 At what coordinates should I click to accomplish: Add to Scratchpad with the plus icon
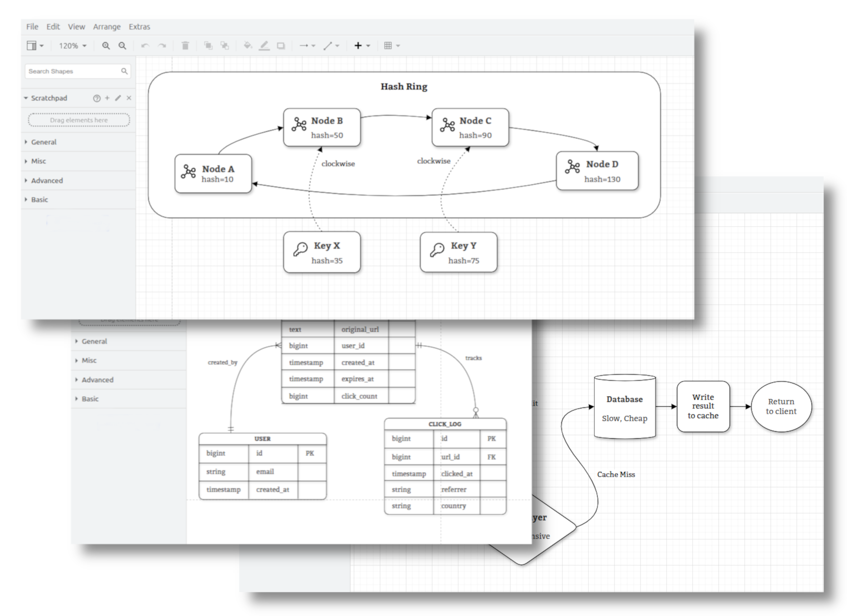click(107, 98)
